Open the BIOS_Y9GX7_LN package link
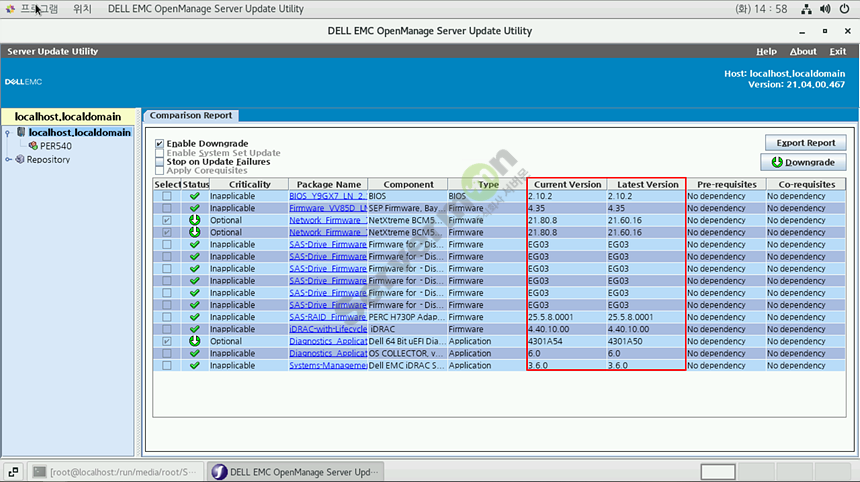The height and width of the screenshot is (482, 860). (x=328, y=196)
